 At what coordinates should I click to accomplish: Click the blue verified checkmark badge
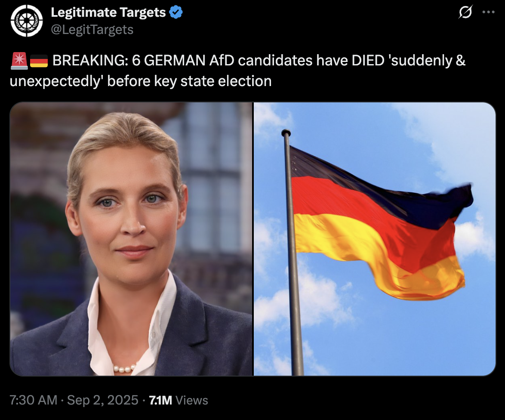[176, 12]
